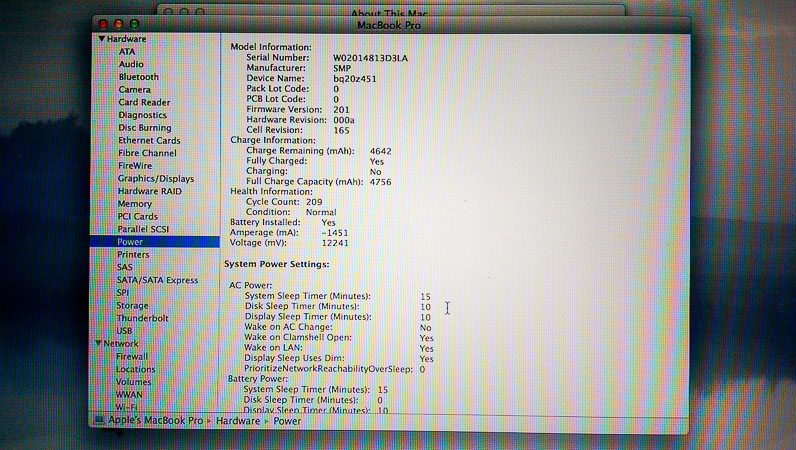Screen dimensions: 796x450
Task: Close the MacBook Pro window
Action: (x=103, y=24)
